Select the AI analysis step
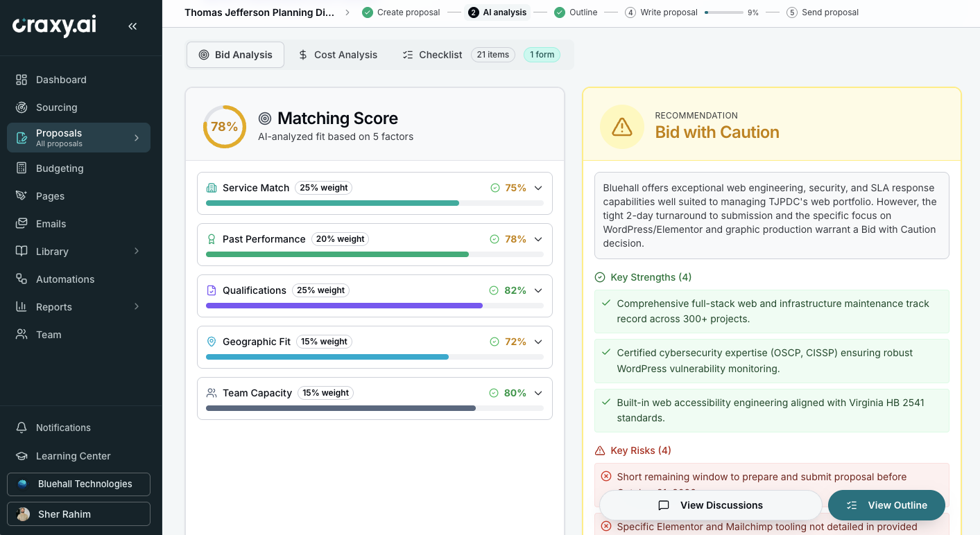This screenshot has height=535, width=980. pos(497,12)
